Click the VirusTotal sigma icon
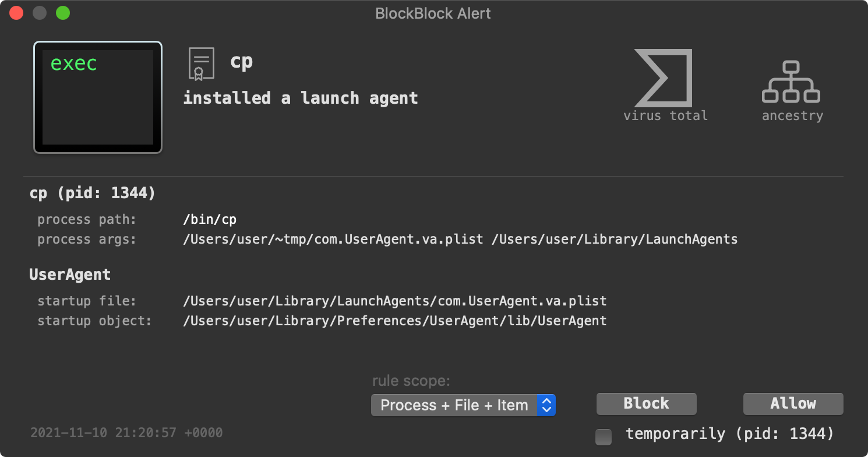Image resolution: width=868 pixels, height=457 pixels. point(664,78)
